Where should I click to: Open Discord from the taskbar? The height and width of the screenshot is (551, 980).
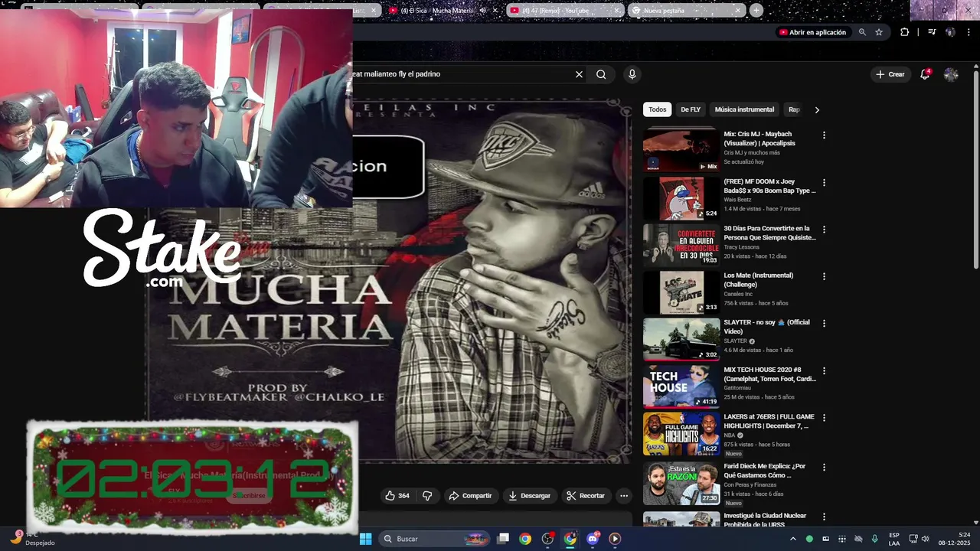click(x=593, y=539)
